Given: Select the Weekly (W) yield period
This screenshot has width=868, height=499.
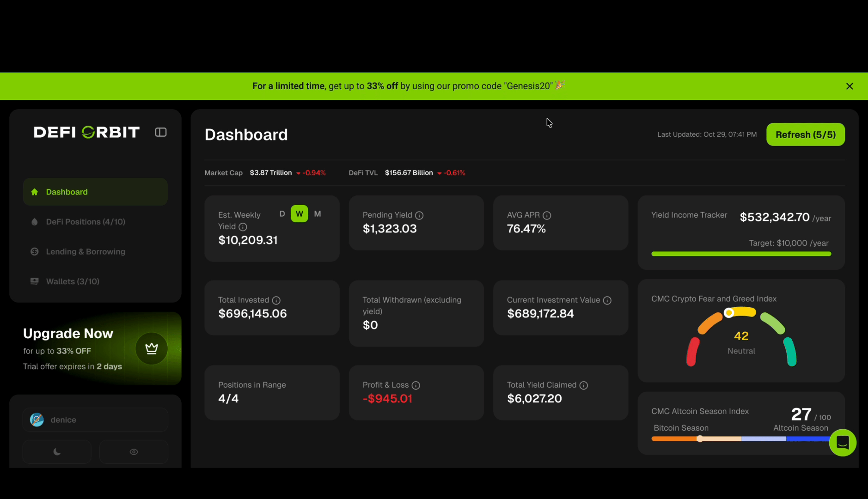Looking at the screenshot, I should 300,214.
